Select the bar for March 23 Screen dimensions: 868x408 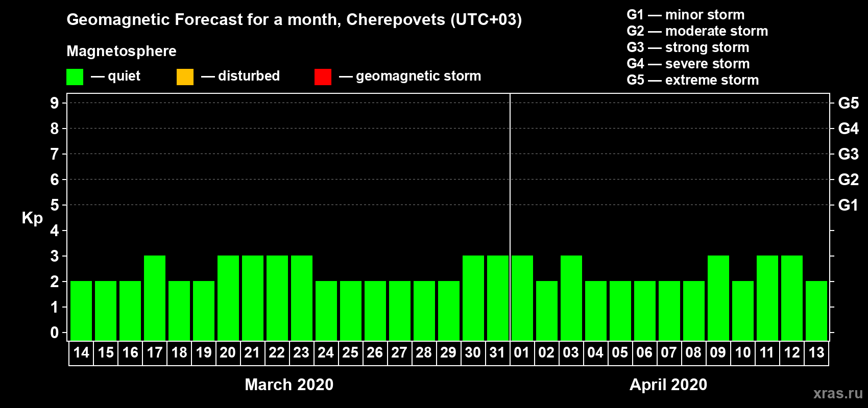pyautogui.click(x=302, y=298)
